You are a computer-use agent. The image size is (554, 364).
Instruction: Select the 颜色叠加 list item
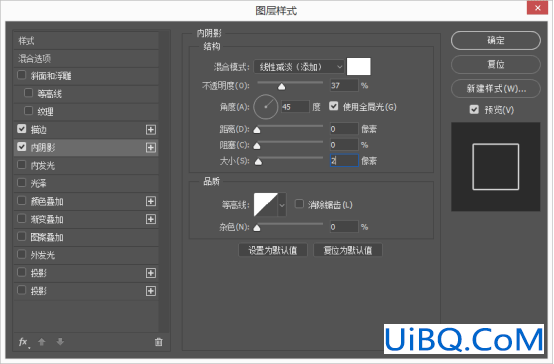coord(86,201)
